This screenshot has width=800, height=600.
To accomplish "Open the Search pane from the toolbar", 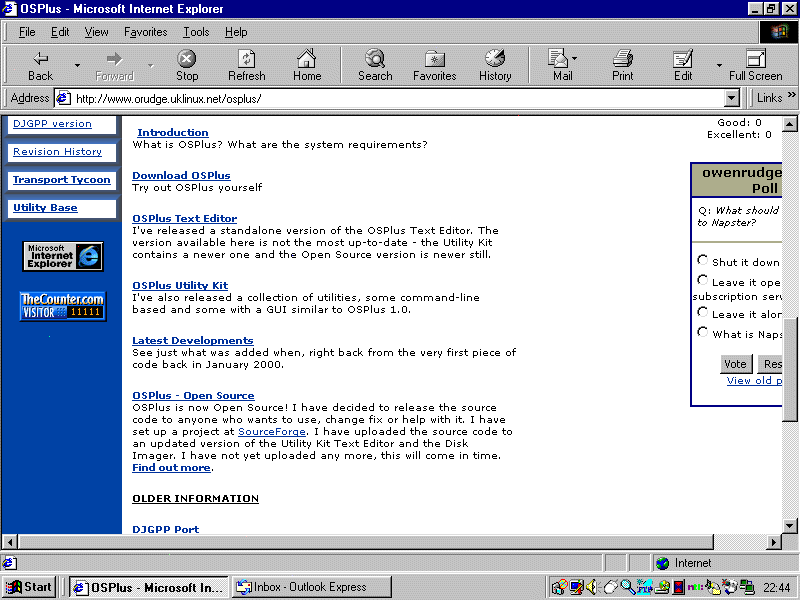I will click(375, 66).
